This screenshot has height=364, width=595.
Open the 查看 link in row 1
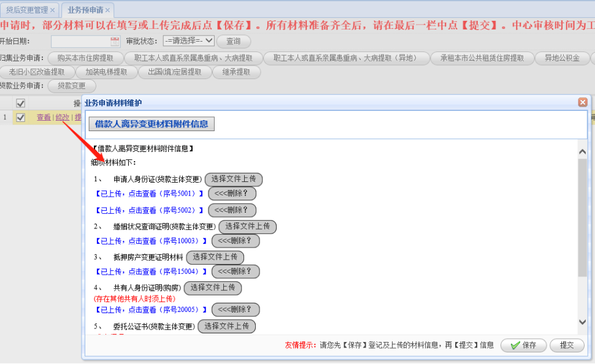pyautogui.click(x=44, y=117)
